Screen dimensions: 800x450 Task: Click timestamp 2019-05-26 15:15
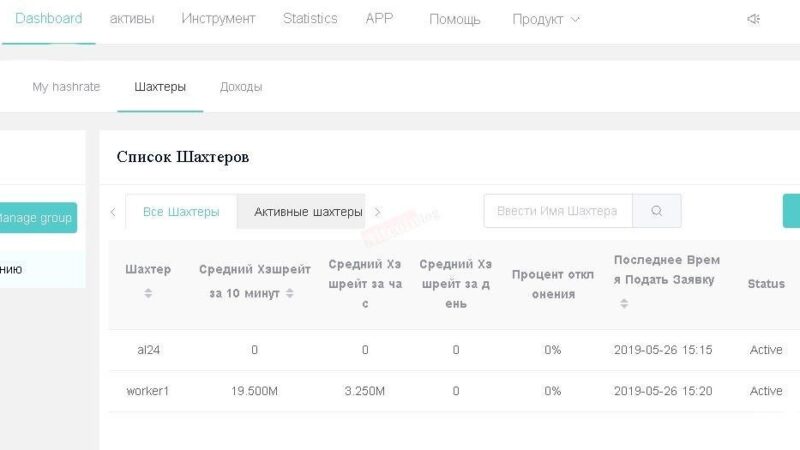(663, 350)
